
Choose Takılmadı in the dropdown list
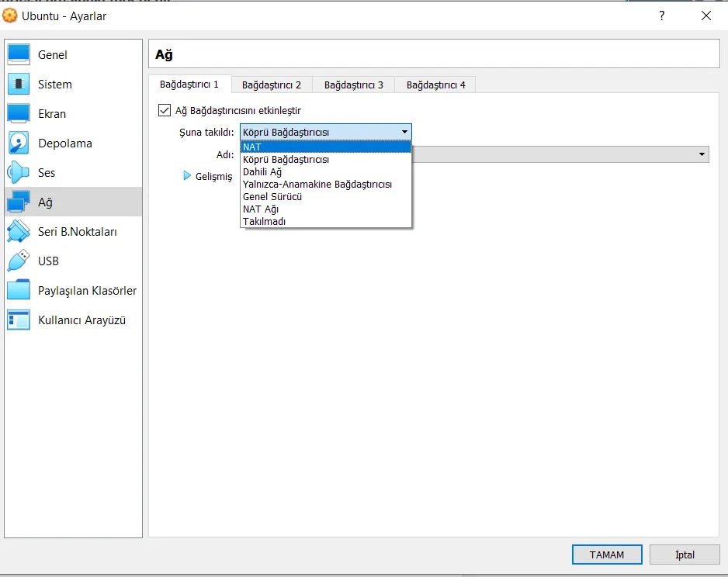326,221
